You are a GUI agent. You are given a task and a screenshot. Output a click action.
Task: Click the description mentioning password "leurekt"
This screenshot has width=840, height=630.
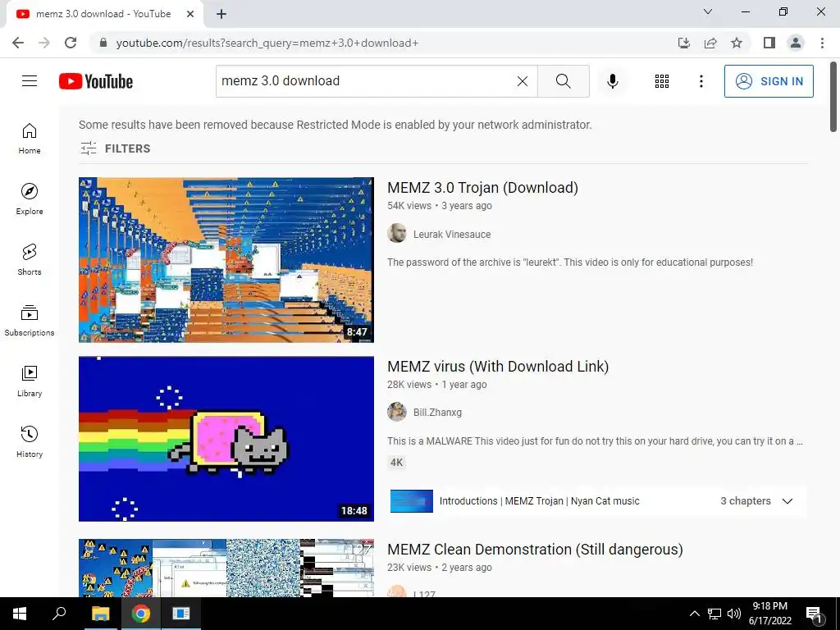tap(570, 262)
